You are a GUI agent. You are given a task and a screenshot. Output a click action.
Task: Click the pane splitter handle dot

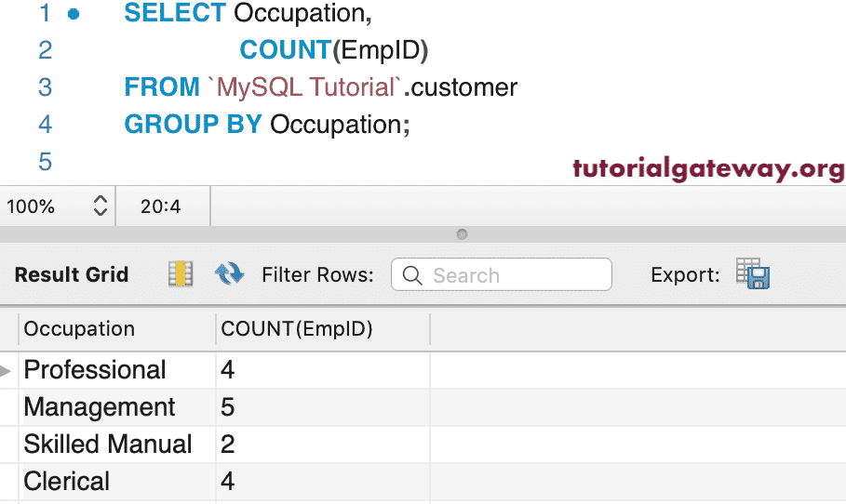coord(462,234)
